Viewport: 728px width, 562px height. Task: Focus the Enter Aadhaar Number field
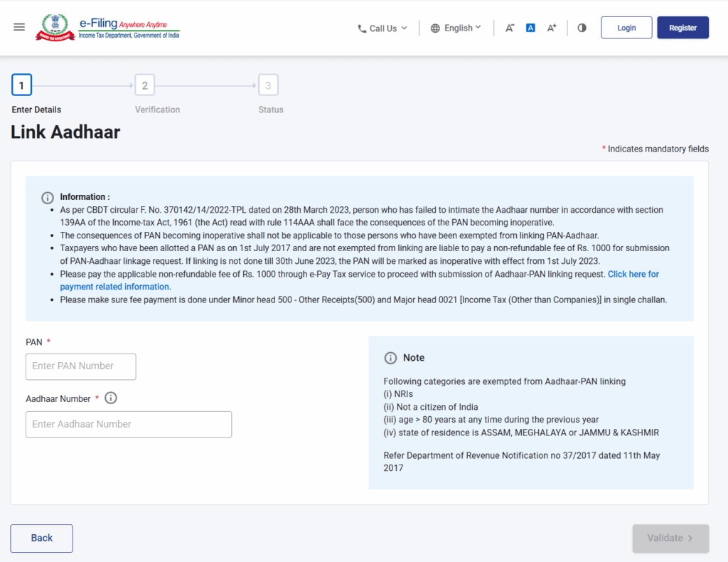point(129,425)
